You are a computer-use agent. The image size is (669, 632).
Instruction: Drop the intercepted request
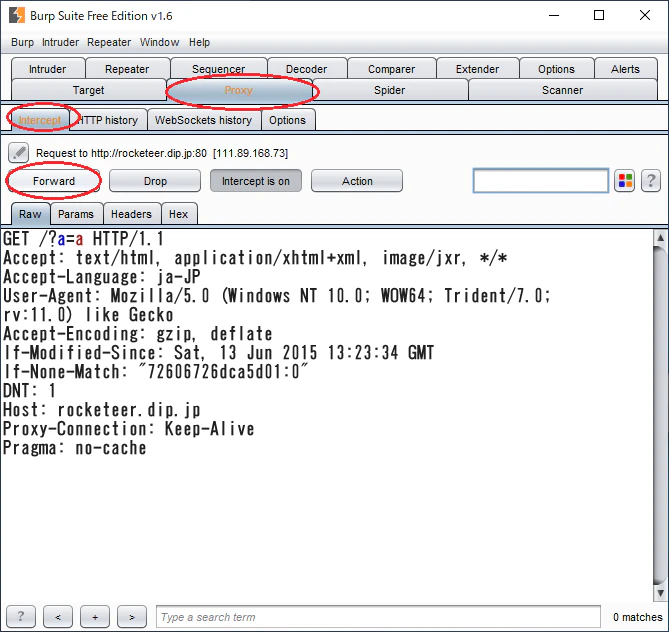pyautogui.click(x=155, y=181)
